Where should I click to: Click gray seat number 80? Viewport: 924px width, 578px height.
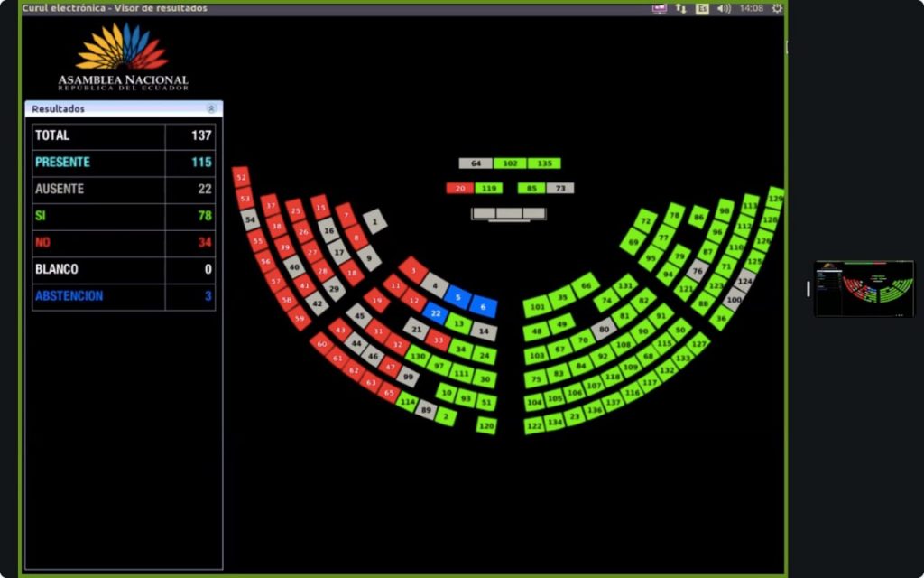[604, 330]
